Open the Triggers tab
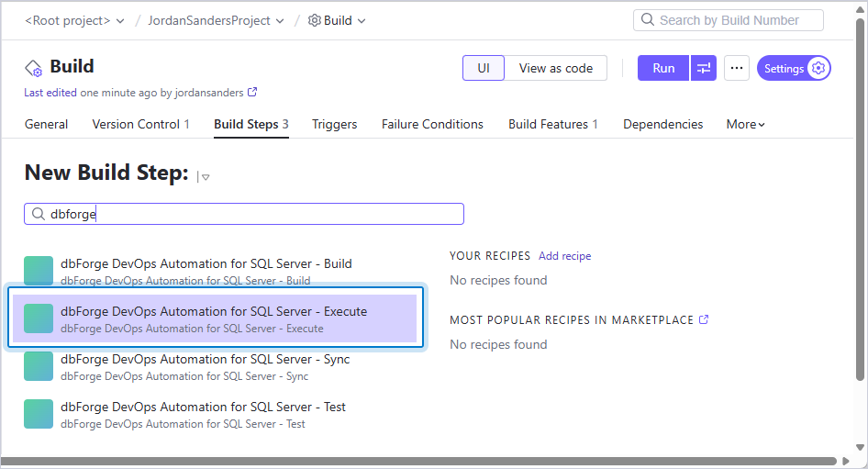Image resolution: width=868 pixels, height=469 pixels. click(334, 124)
